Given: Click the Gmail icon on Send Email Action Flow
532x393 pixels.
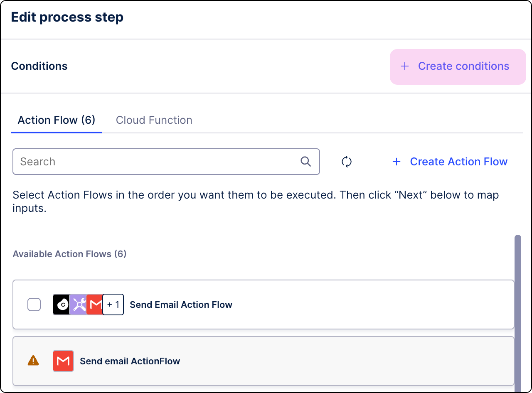Looking at the screenshot, I should (94, 305).
